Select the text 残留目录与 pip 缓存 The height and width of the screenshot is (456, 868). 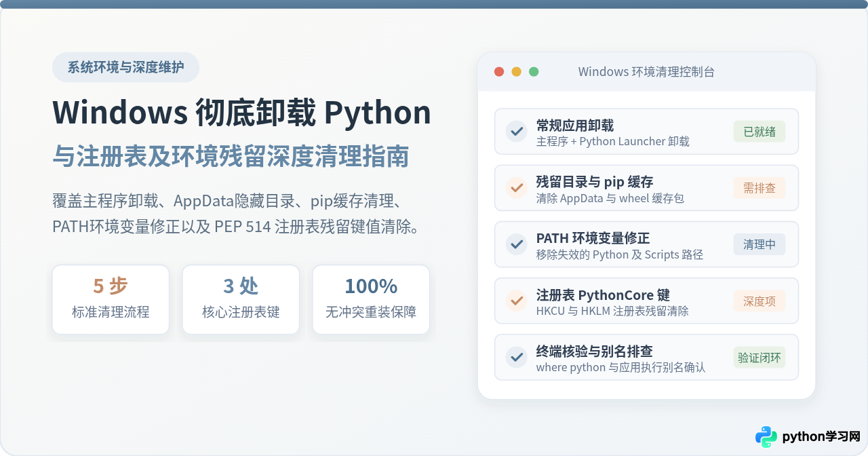click(x=595, y=182)
